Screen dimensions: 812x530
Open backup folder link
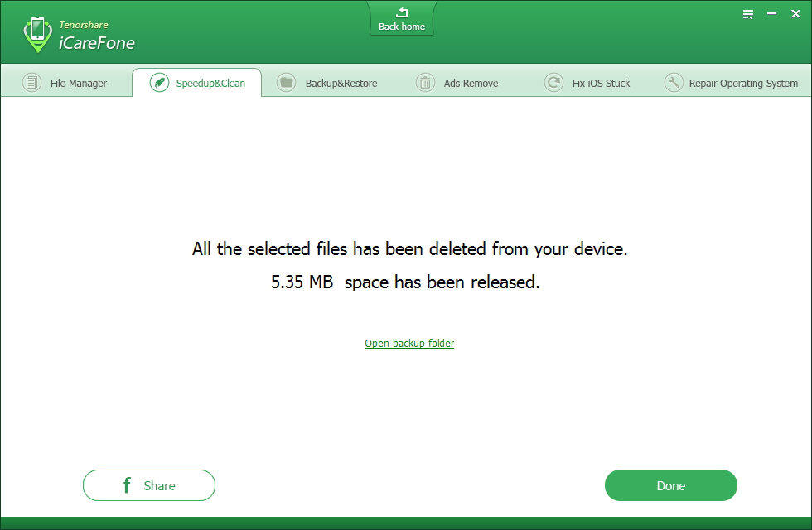coord(409,343)
